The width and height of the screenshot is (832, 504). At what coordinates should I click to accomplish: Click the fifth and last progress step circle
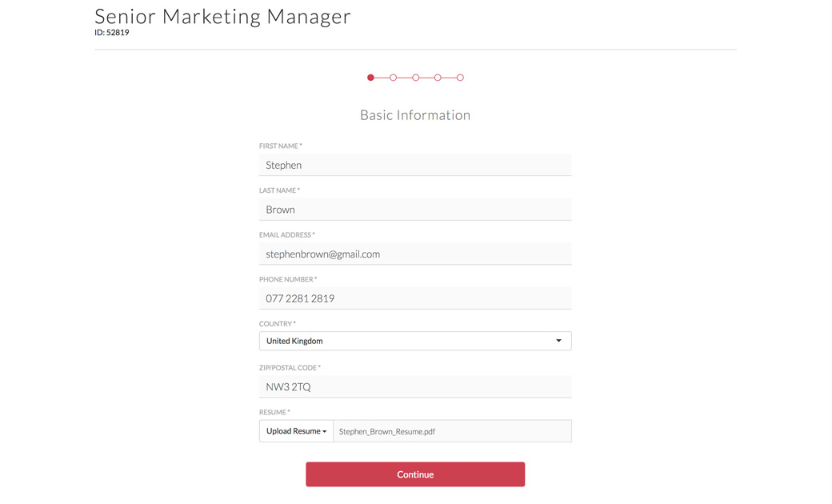tap(460, 78)
